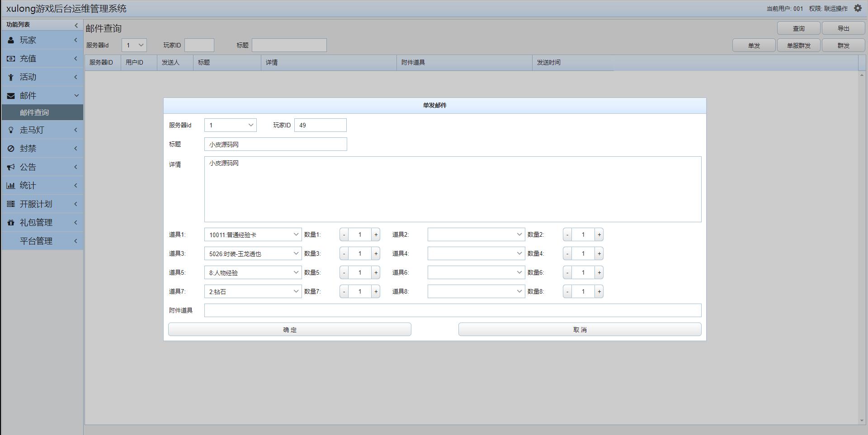This screenshot has height=435, width=868.
Task: Click the 公告 megaphone icon
Action: 11,167
